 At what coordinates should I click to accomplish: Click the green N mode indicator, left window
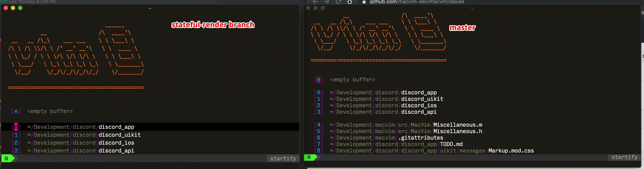tap(8, 158)
